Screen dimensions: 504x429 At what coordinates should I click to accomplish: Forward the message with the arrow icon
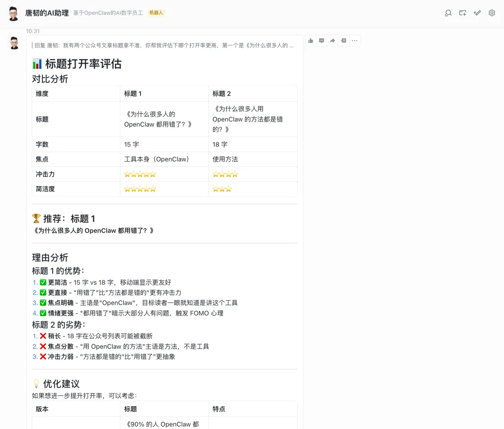[333, 41]
